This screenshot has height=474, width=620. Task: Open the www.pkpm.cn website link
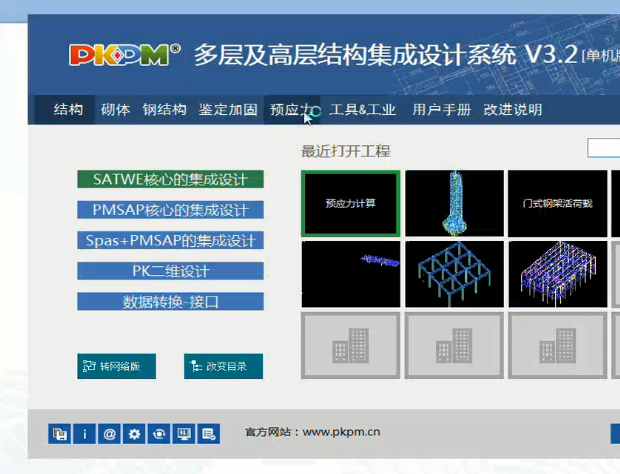341,432
